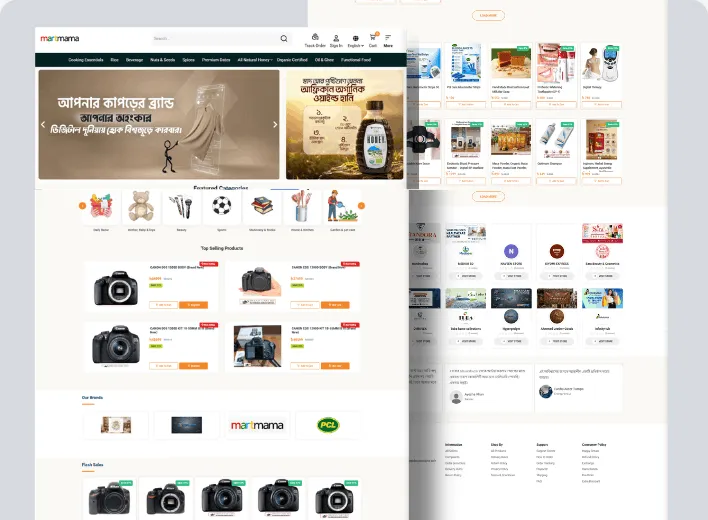Viewport: 708px width, 520px height.
Task: Open the More menu icon
Action: (388, 37)
